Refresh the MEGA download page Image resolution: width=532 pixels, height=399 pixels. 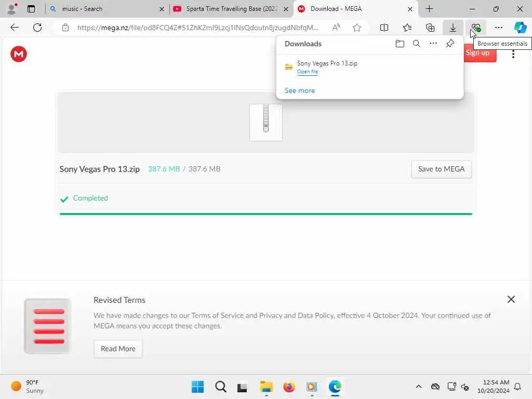pyautogui.click(x=37, y=28)
